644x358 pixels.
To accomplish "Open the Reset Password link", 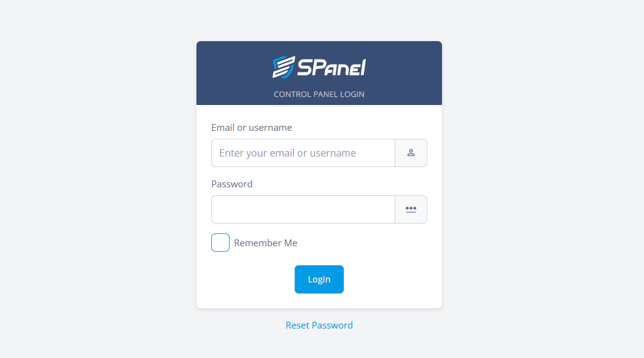I will (319, 325).
